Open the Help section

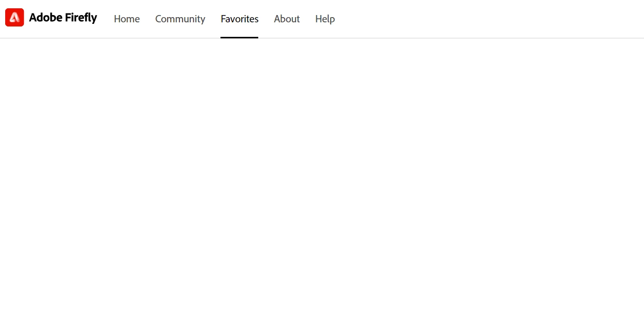click(325, 19)
